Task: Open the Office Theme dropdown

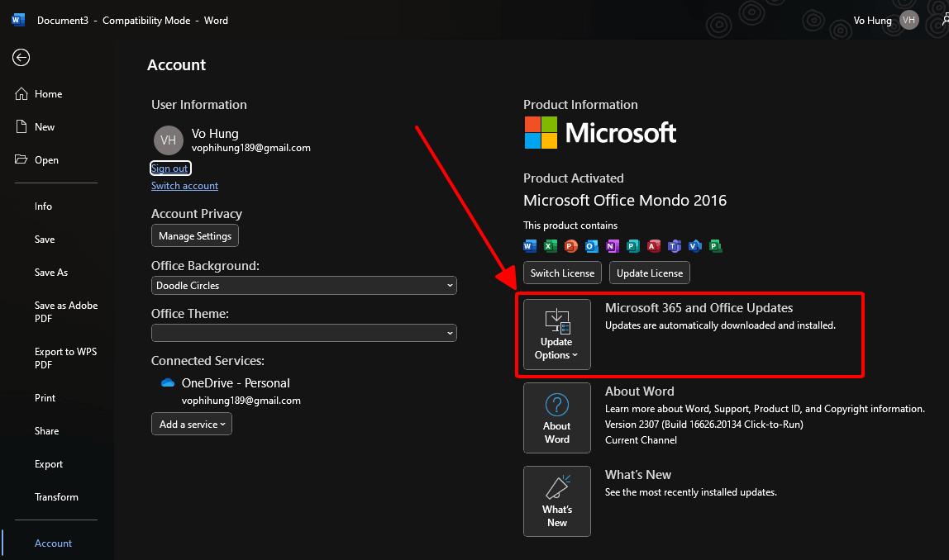Action: pyautogui.click(x=303, y=333)
